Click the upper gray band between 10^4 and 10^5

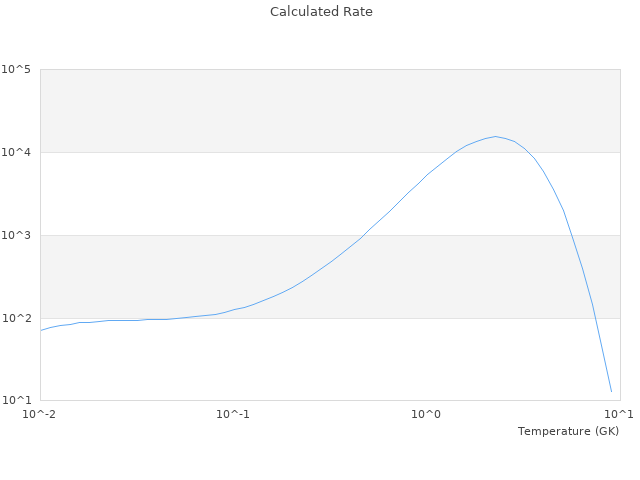[x=200, y=110]
